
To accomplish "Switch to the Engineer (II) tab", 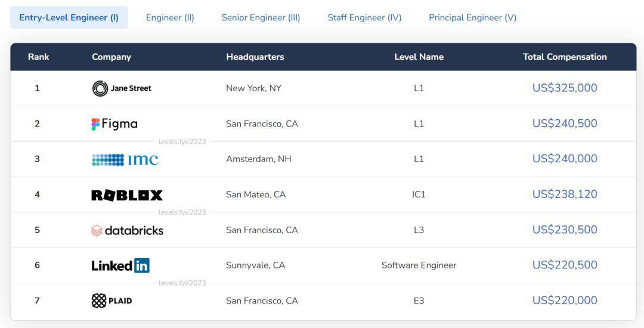I will pyautogui.click(x=170, y=17).
